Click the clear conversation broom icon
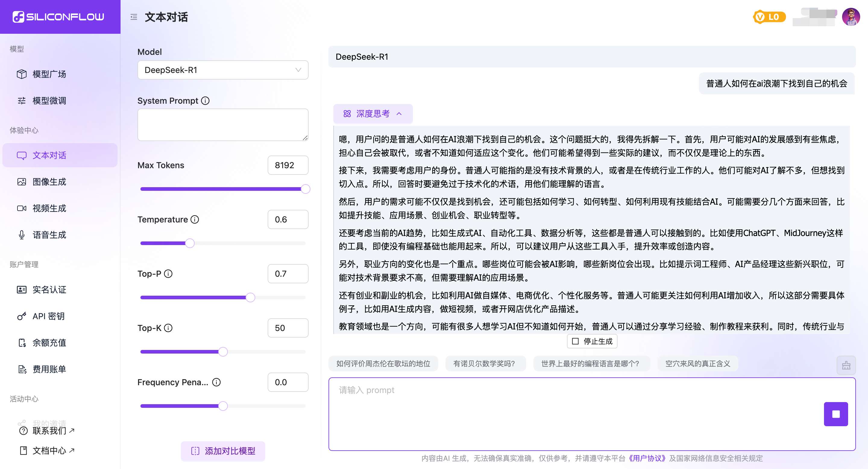Viewport: 868px width, 469px height. [x=846, y=365]
